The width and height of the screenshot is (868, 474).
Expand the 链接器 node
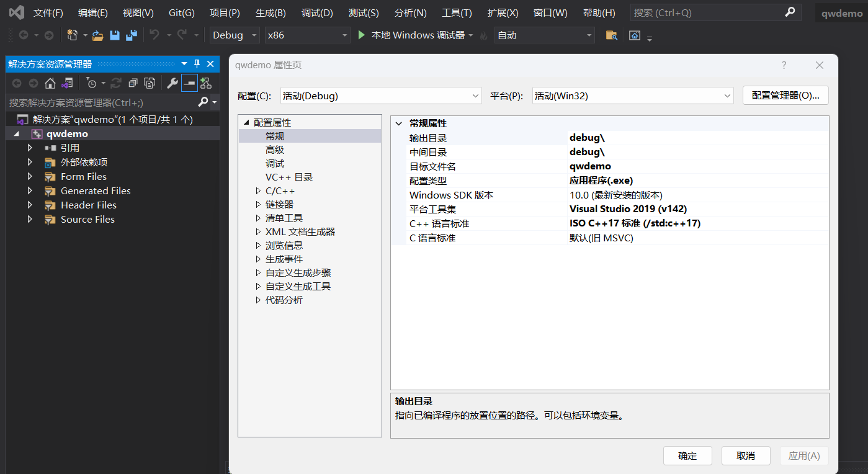259,205
